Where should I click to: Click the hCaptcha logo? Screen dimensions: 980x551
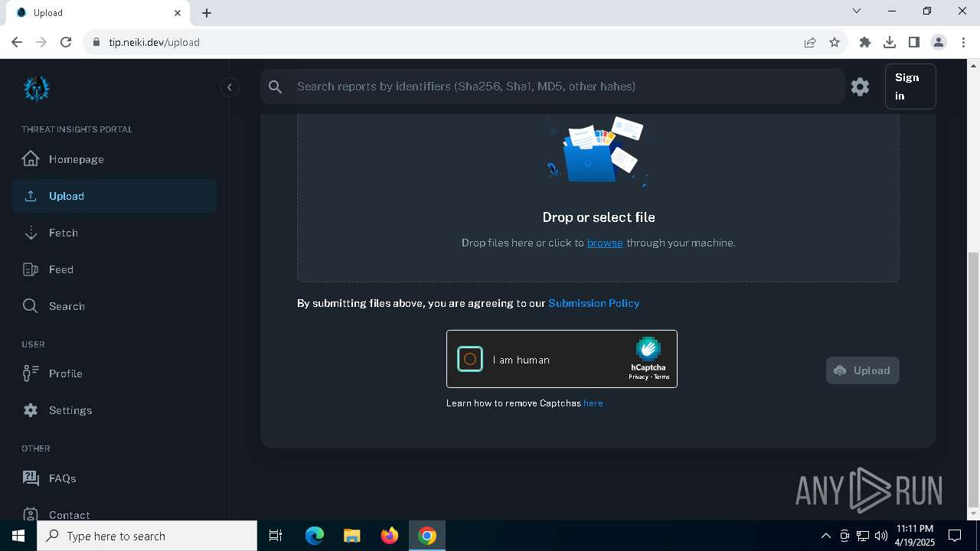(x=648, y=349)
